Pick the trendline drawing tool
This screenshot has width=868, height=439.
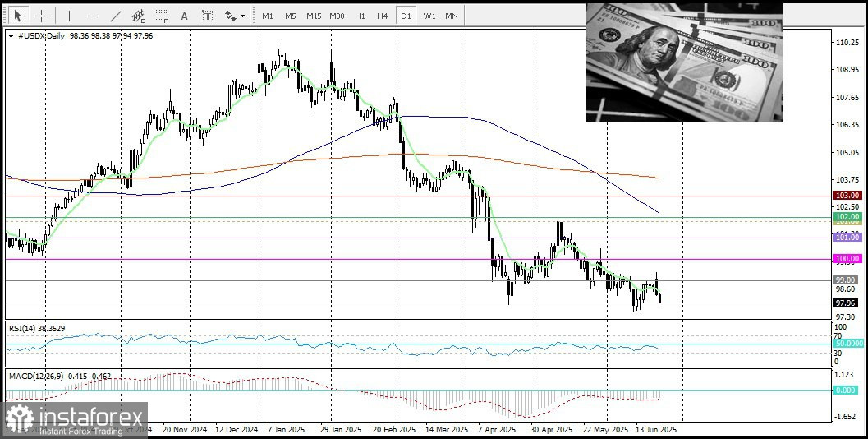pyautogui.click(x=116, y=16)
